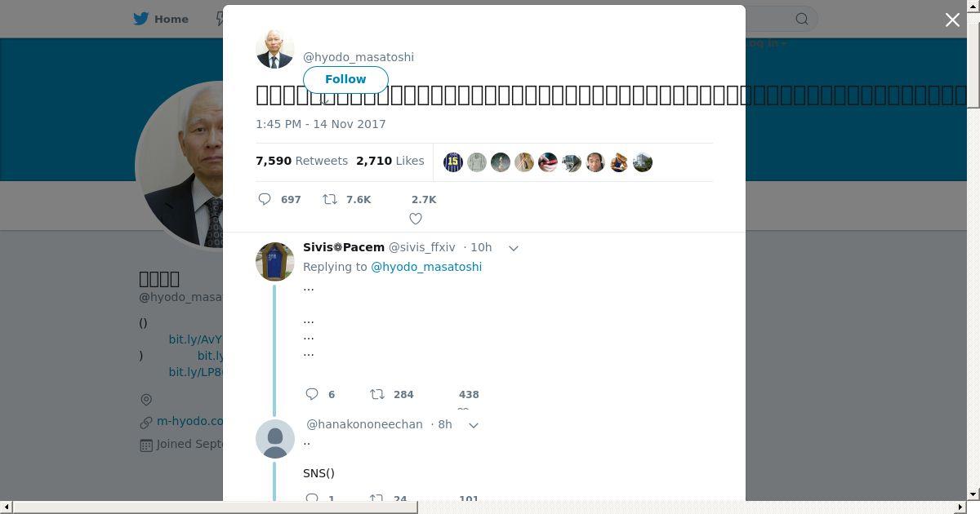Open Sivis Pacem profile avatar
The width and height of the screenshot is (980, 514).
[275, 262]
